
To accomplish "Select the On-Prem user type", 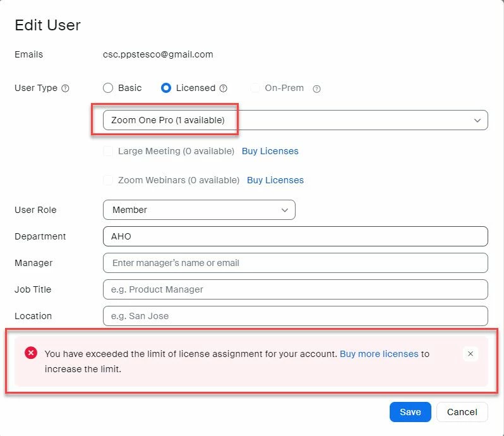I will [x=255, y=88].
